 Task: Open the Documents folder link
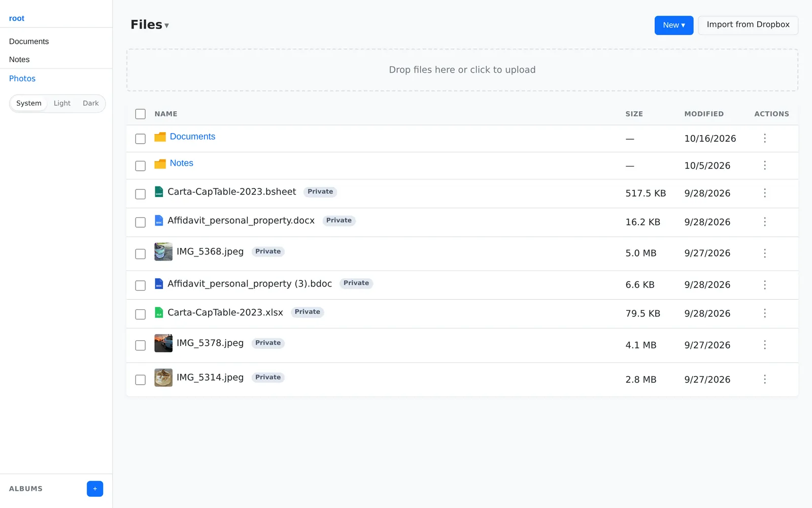[192, 137]
